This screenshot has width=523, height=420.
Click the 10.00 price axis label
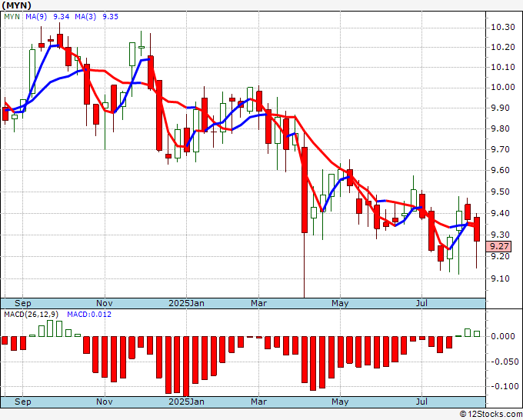(503, 87)
